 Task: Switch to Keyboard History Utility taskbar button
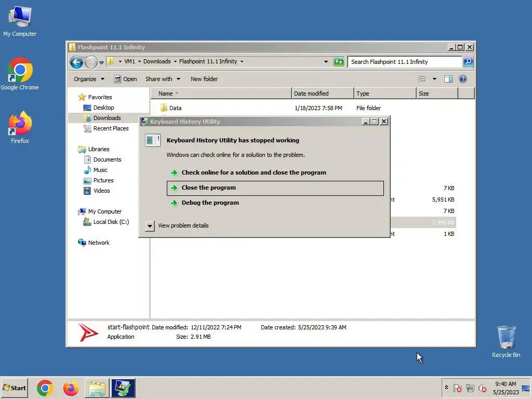123,388
